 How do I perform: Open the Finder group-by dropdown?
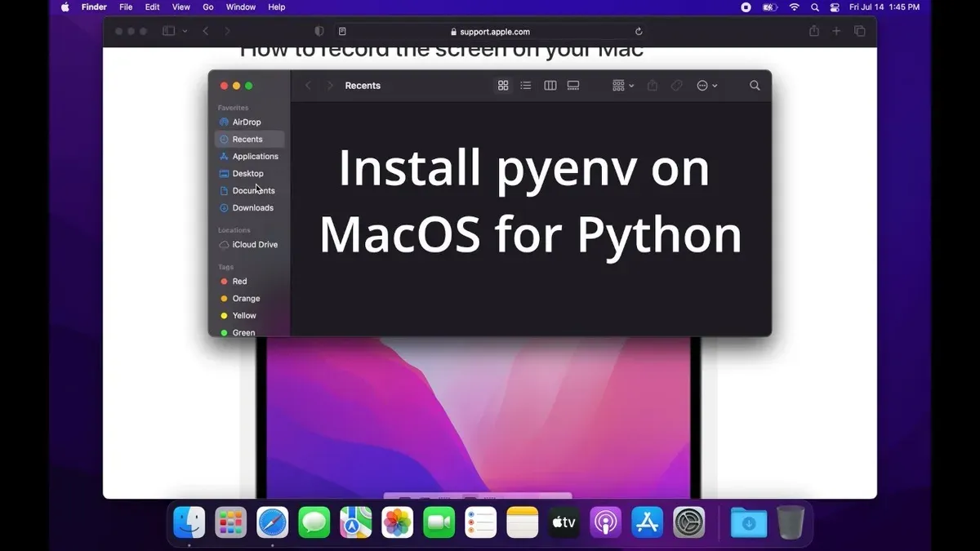click(623, 86)
